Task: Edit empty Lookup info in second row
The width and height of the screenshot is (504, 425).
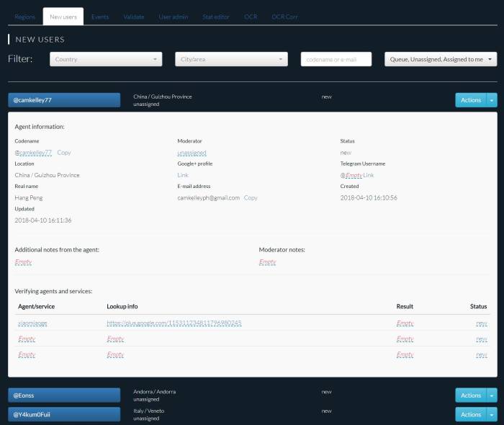Action: tap(115, 339)
